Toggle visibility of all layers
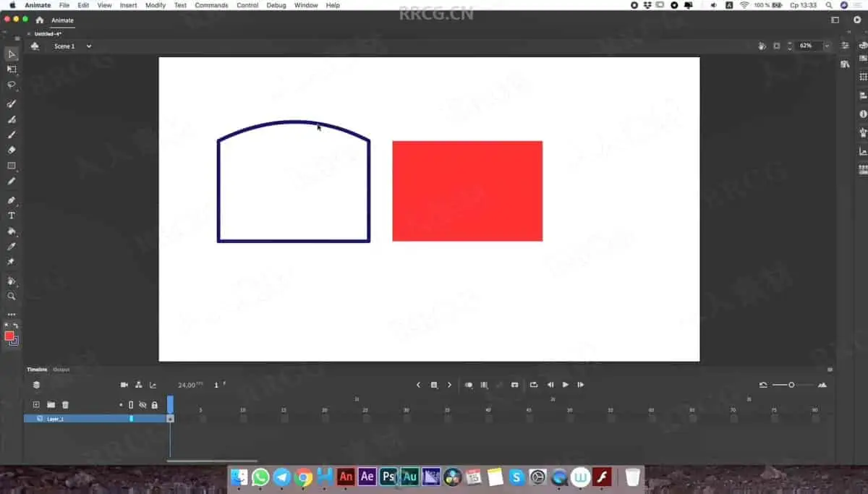 (x=142, y=405)
